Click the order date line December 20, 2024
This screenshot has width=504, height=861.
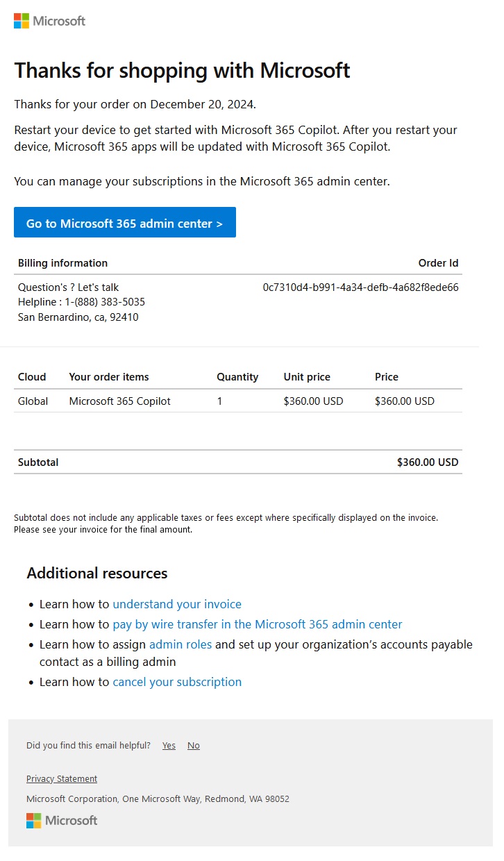tap(135, 105)
